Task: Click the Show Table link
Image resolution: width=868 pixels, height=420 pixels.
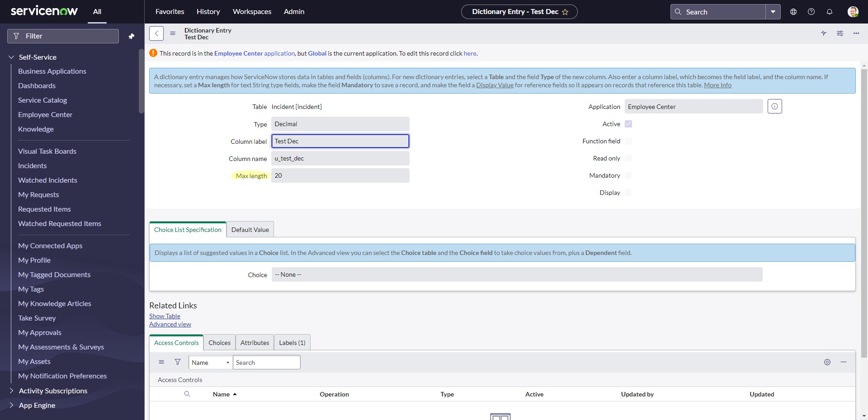Action: coord(165,316)
